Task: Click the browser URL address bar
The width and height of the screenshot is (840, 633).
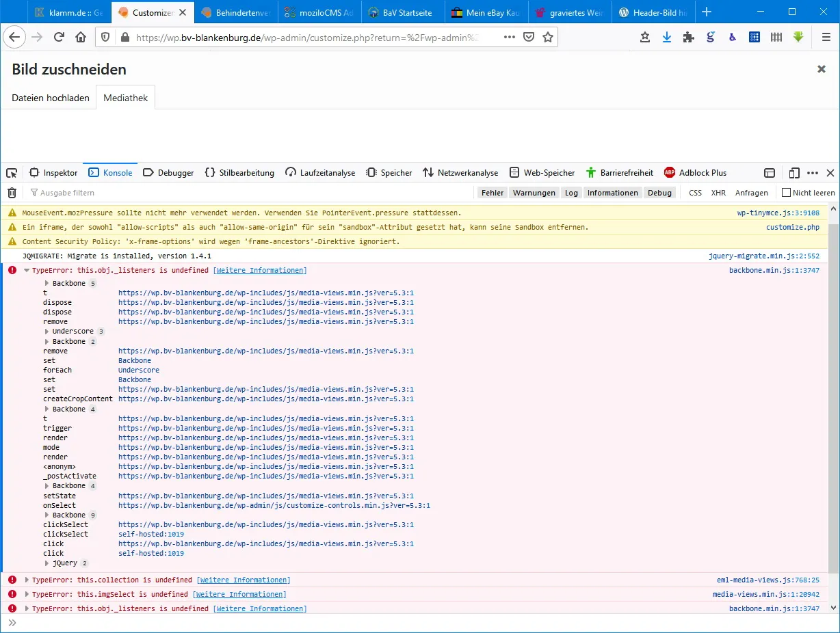Action: click(308, 38)
